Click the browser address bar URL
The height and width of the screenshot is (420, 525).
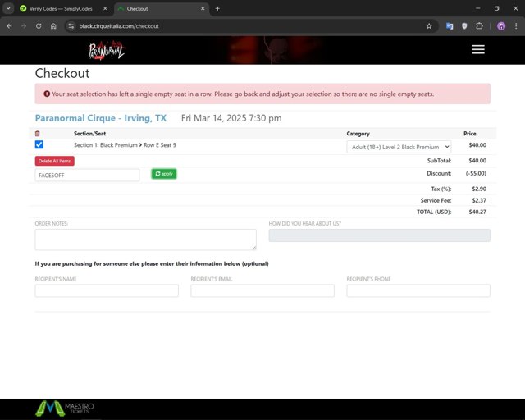(x=119, y=26)
